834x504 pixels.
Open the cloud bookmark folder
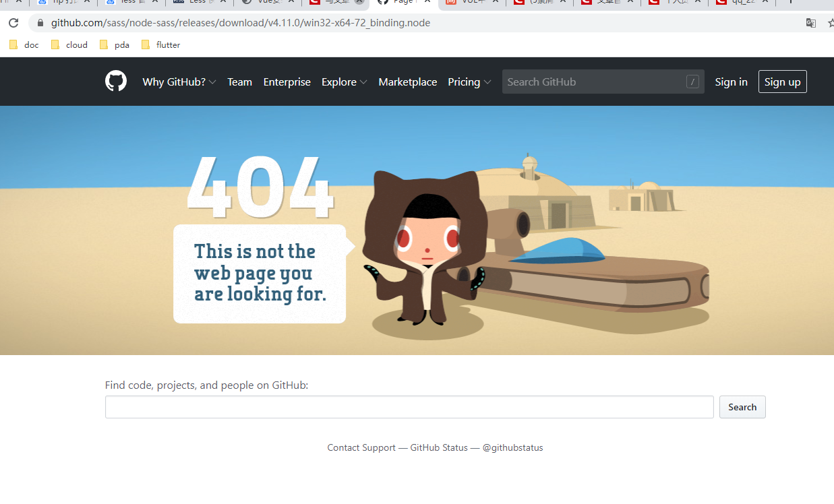click(69, 45)
